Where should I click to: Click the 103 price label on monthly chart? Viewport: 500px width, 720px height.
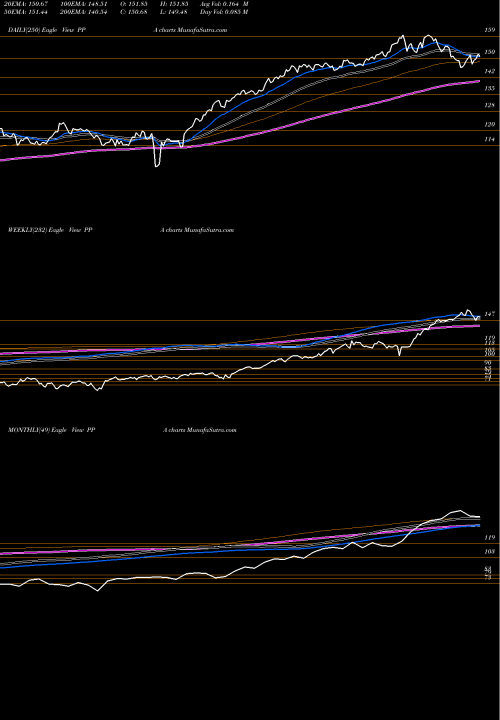tap(489, 551)
